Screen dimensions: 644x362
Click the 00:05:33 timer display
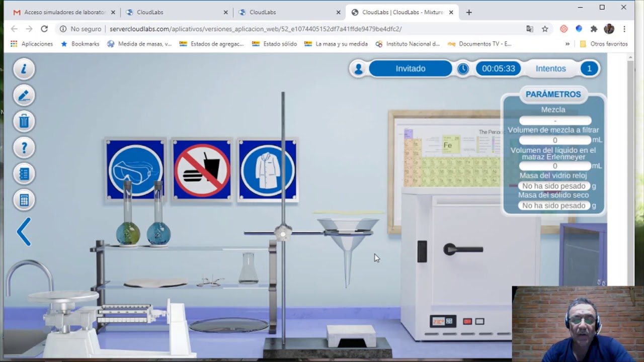coord(498,69)
